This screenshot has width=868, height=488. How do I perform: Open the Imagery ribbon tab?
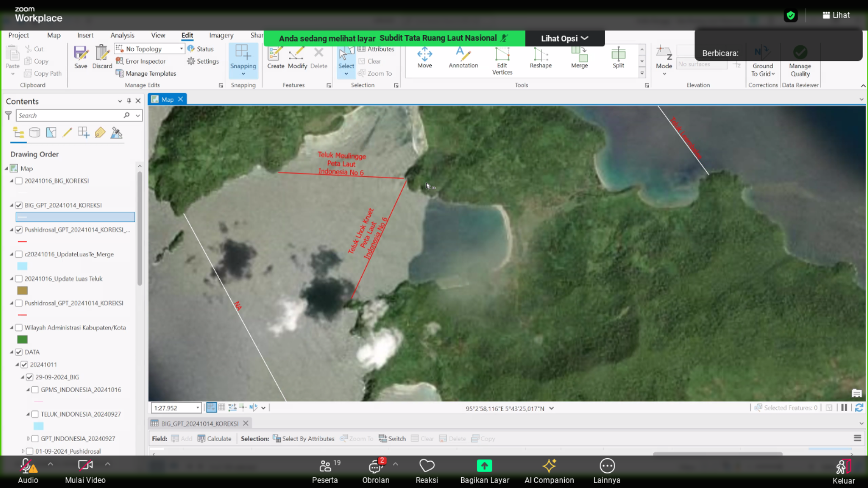point(221,35)
